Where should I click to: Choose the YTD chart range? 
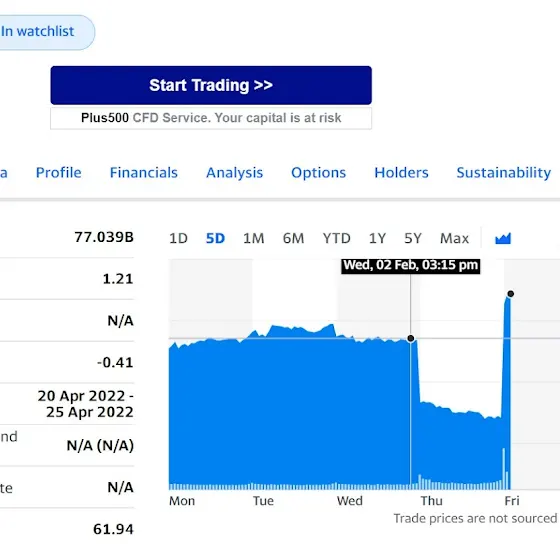click(x=336, y=238)
